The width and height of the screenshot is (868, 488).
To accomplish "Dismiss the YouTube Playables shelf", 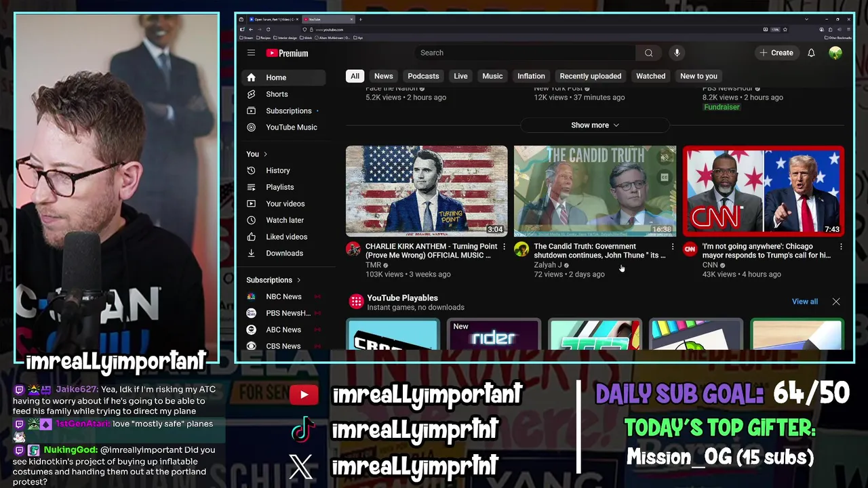I will 836,302.
